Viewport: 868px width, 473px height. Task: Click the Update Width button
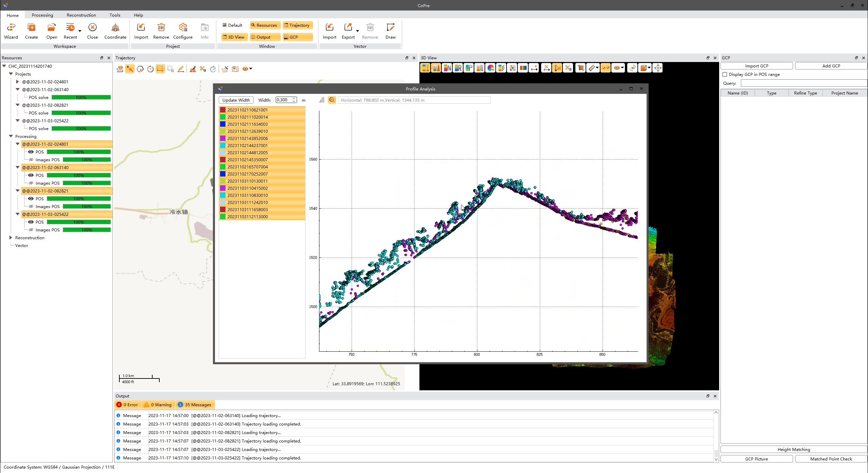[236, 100]
